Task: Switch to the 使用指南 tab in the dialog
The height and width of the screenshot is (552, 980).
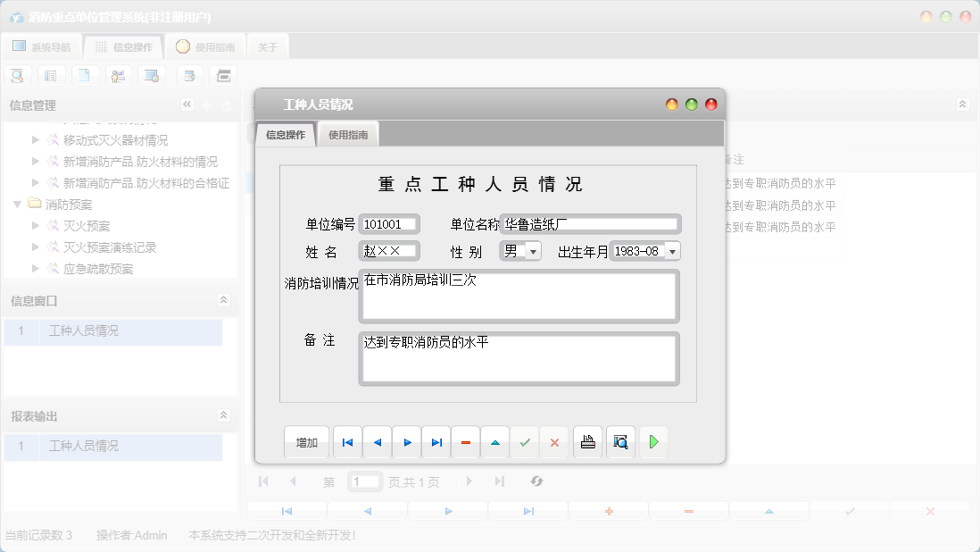Action: pyautogui.click(x=347, y=133)
